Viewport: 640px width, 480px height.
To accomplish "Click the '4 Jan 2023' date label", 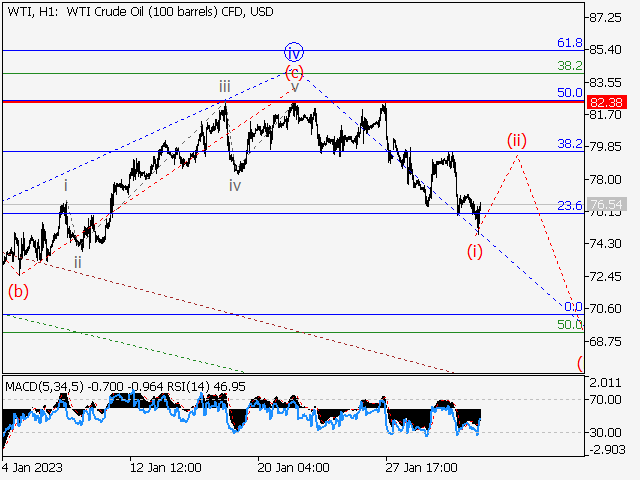I will (32, 467).
